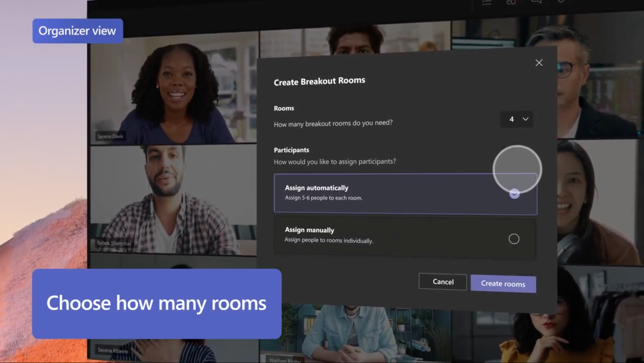Click the Cancel button
644x363 pixels.
pyautogui.click(x=443, y=282)
